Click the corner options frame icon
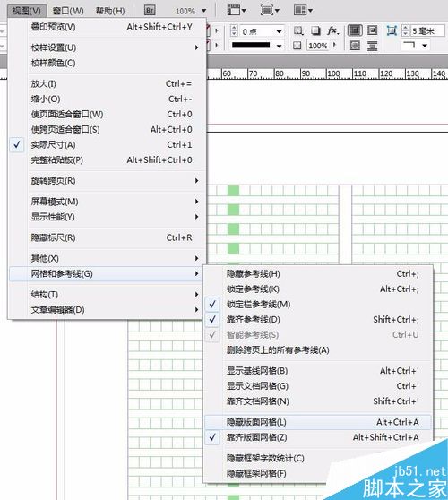Image resolution: width=448 pixels, height=500 pixels. pos(392,30)
